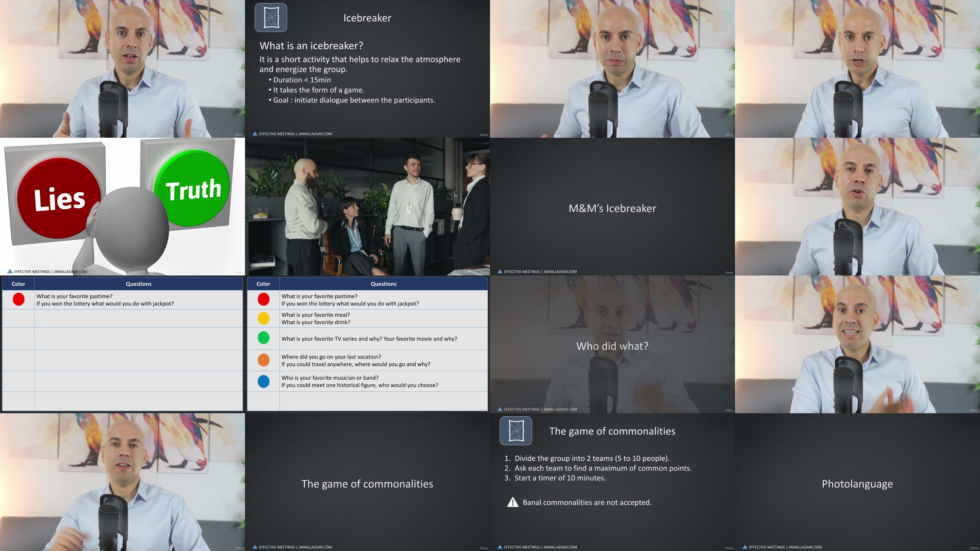980x551 pixels.
Task: Click the blue triangle logo on Photolanguage slide
Action: click(x=745, y=547)
